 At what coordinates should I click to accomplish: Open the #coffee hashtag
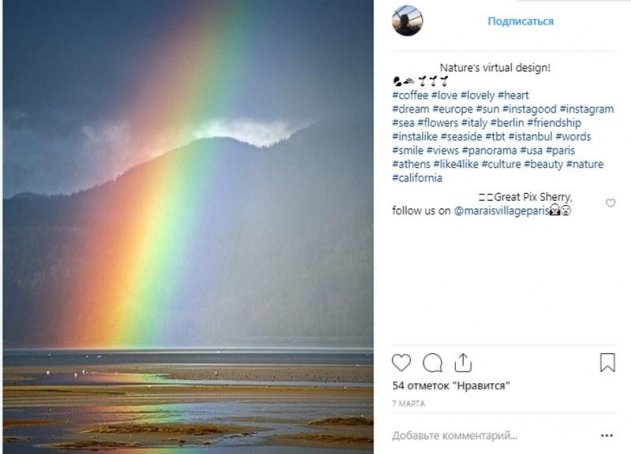click(x=410, y=95)
